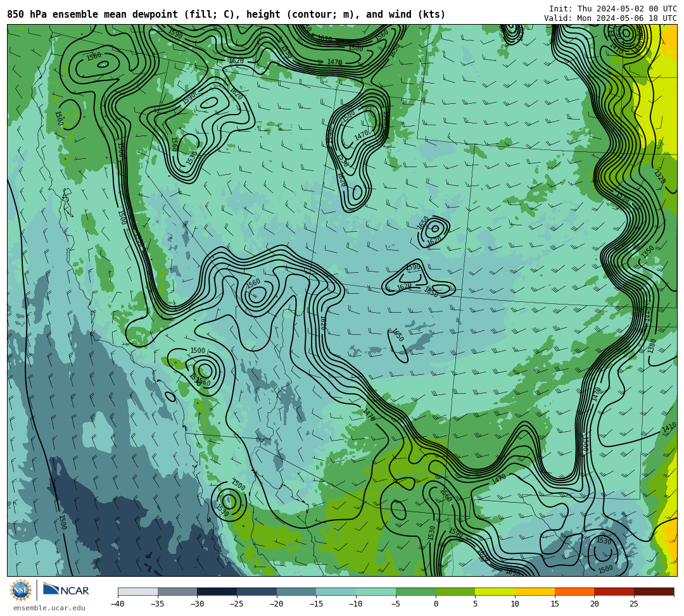The height and width of the screenshot is (616, 684).
Task: Click the 1350 height contour label
Action: pos(647,251)
